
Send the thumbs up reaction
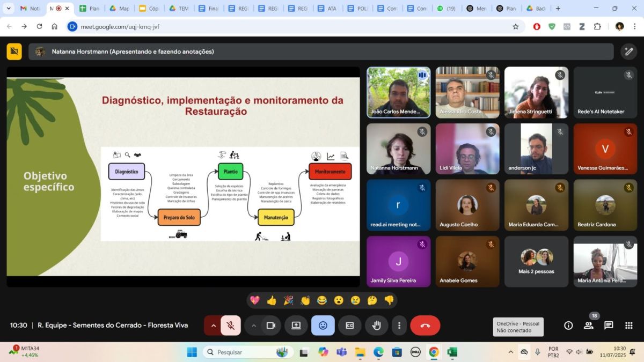pos(272,300)
